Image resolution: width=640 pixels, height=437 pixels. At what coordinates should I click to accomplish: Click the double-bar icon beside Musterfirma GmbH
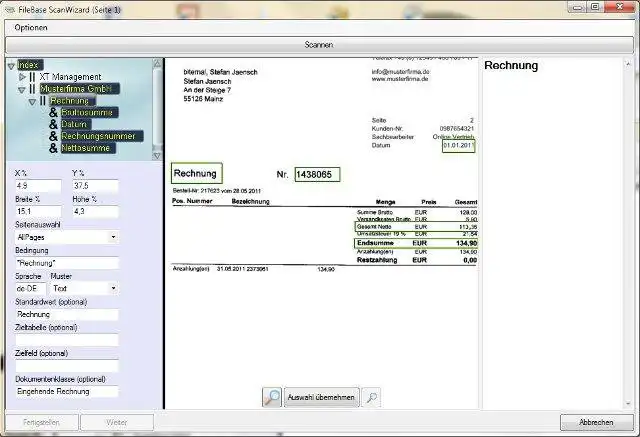pyautogui.click(x=32, y=89)
